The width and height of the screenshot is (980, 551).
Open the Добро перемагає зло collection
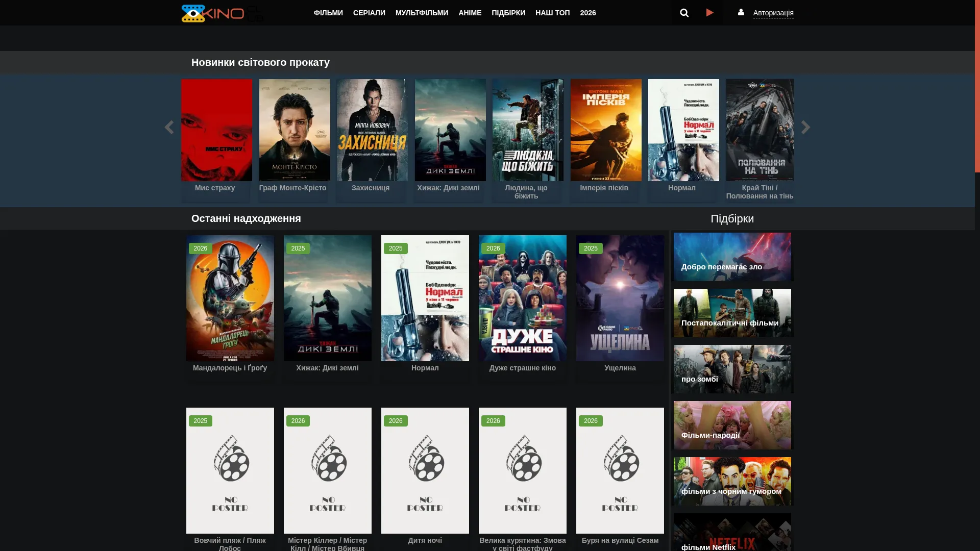point(732,257)
